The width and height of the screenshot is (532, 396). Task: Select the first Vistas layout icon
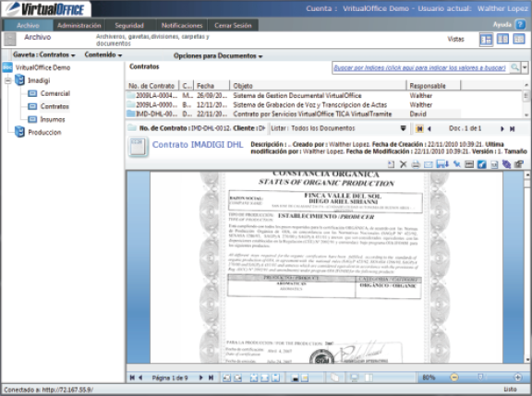click(486, 40)
